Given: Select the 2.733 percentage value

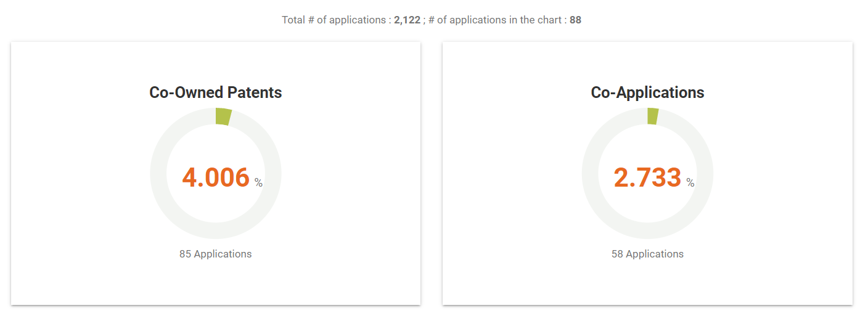Looking at the screenshot, I should [647, 177].
